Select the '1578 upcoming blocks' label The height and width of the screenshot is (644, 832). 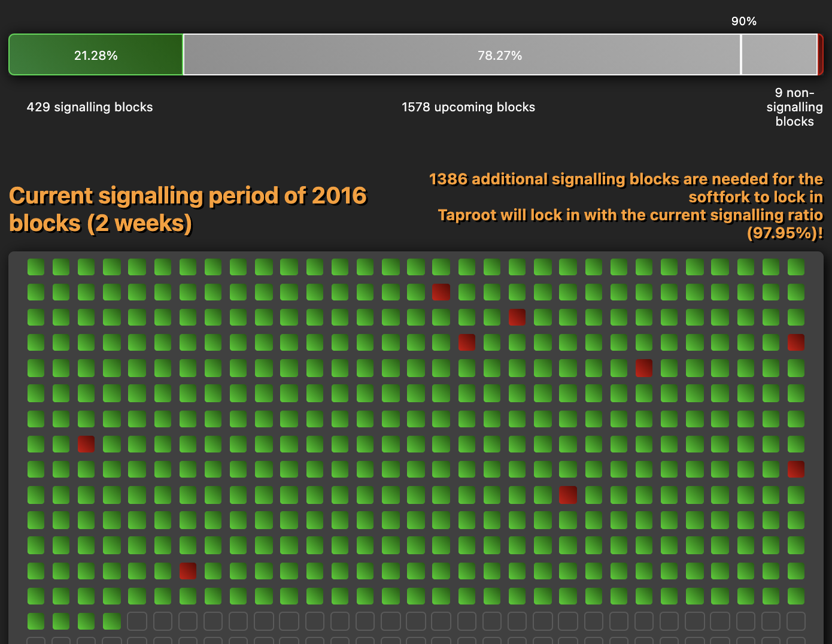click(468, 107)
